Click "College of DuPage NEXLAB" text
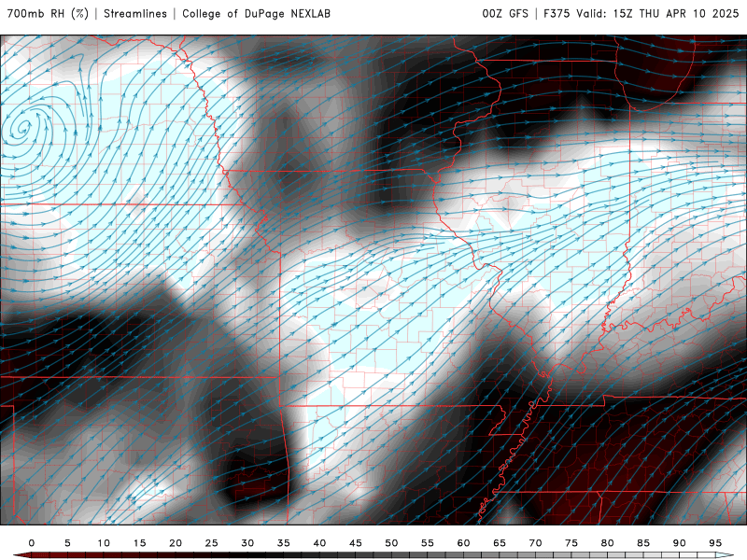Screen dimensions: 747x560 pos(256,13)
